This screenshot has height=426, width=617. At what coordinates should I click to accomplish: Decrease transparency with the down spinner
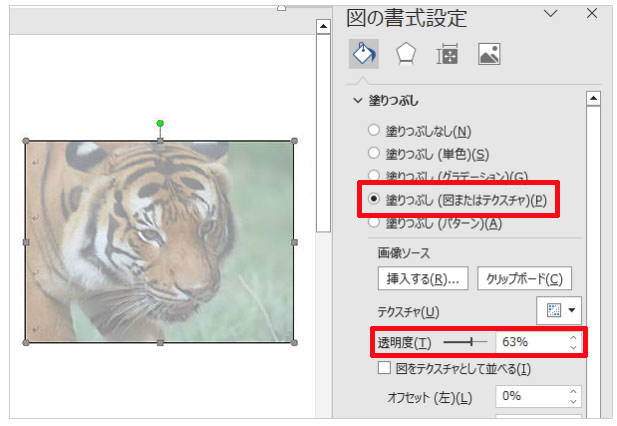pyautogui.click(x=573, y=347)
